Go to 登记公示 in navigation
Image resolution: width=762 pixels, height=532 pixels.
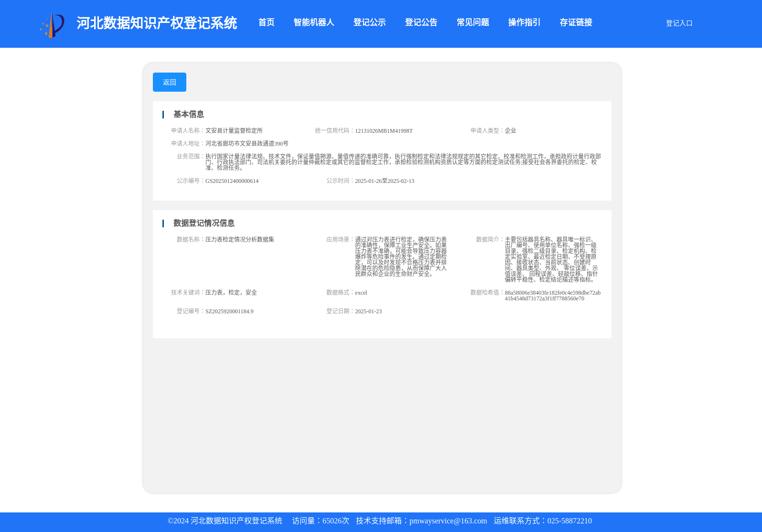pos(369,22)
